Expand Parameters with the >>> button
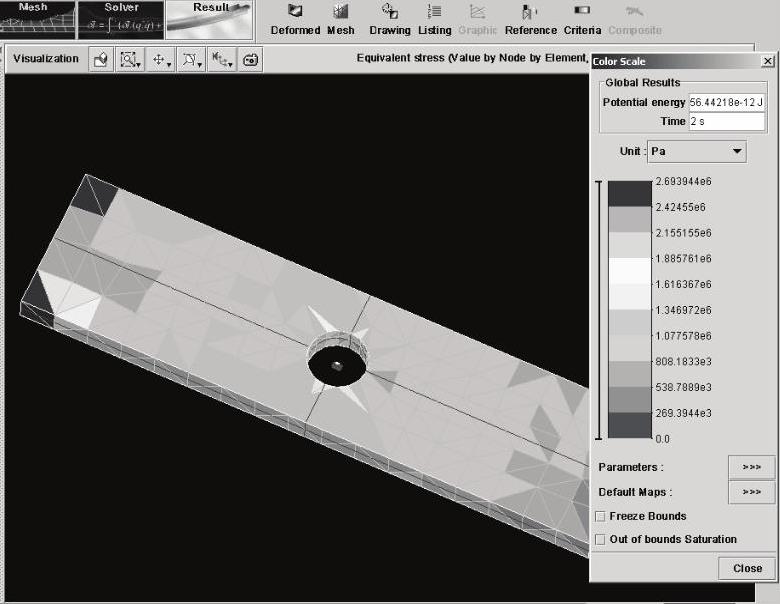The height and width of the screenshot is (604, 780). 751,467
